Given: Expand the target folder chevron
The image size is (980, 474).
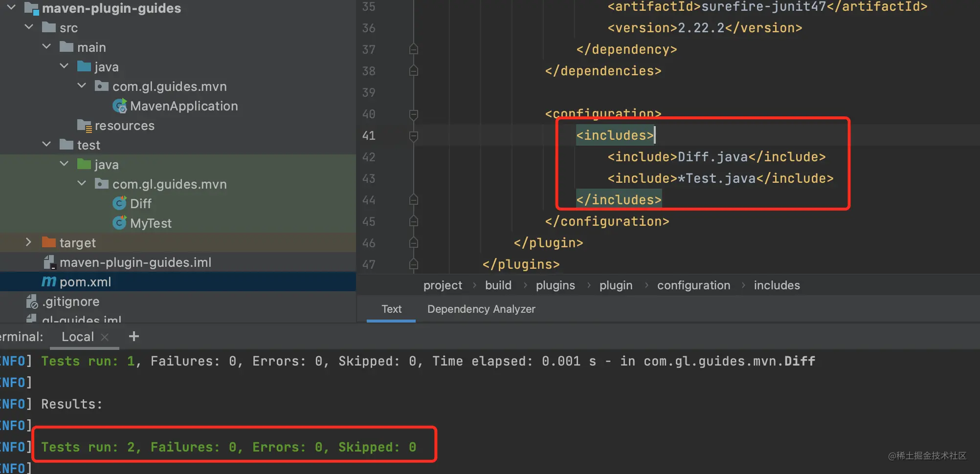Looking at the screenshot, I should click(x=29, y=242).
